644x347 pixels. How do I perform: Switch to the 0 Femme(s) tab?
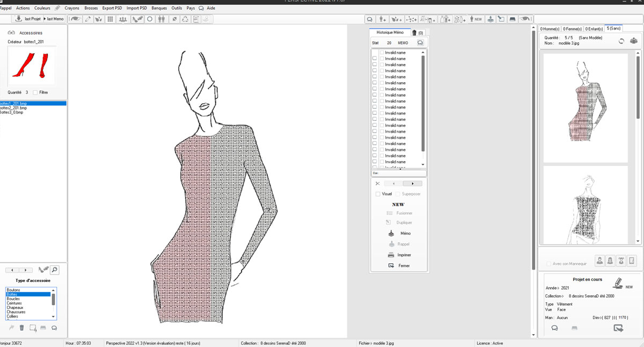[573, 28]
